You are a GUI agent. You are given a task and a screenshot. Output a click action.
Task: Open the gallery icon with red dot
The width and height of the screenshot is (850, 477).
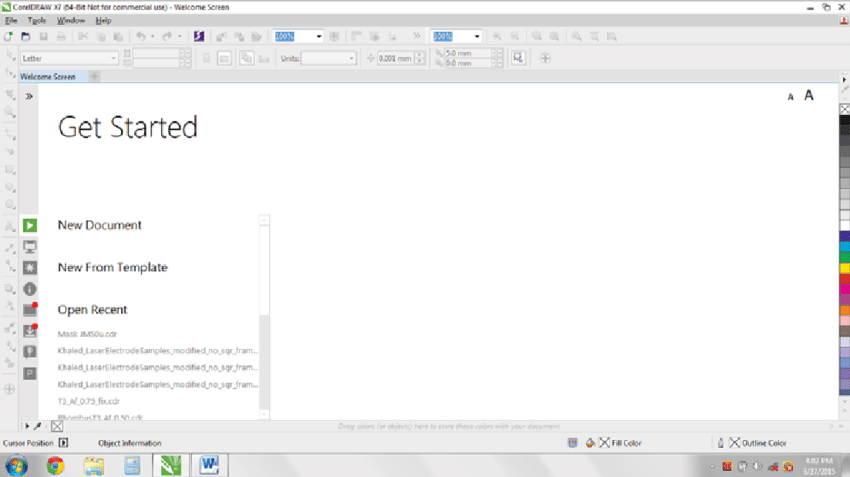pyautogui.click(x=30, y=310)
